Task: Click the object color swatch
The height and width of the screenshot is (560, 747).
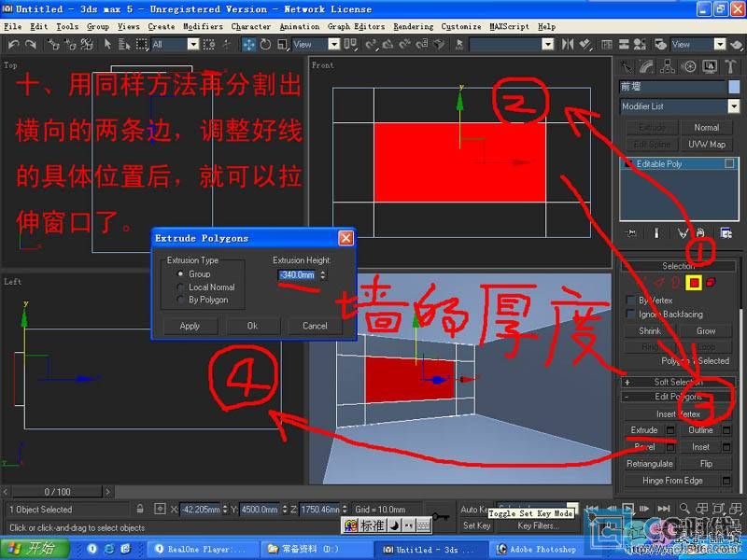Action: (734, 87)
